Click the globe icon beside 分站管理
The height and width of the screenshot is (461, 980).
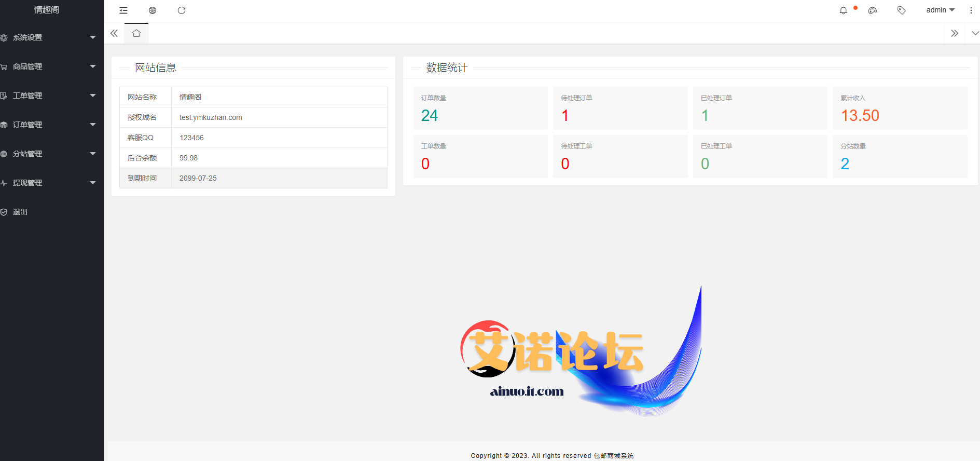coord(4,154)
